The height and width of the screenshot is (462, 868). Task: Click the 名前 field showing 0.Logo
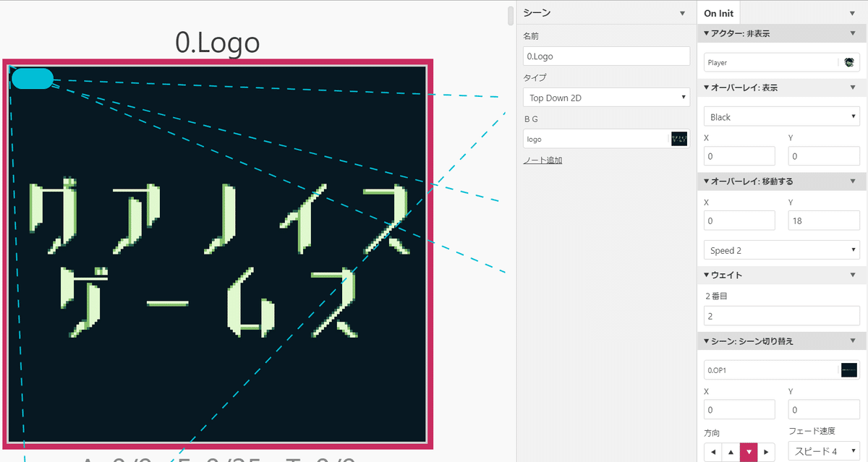[x=606, y=56]
